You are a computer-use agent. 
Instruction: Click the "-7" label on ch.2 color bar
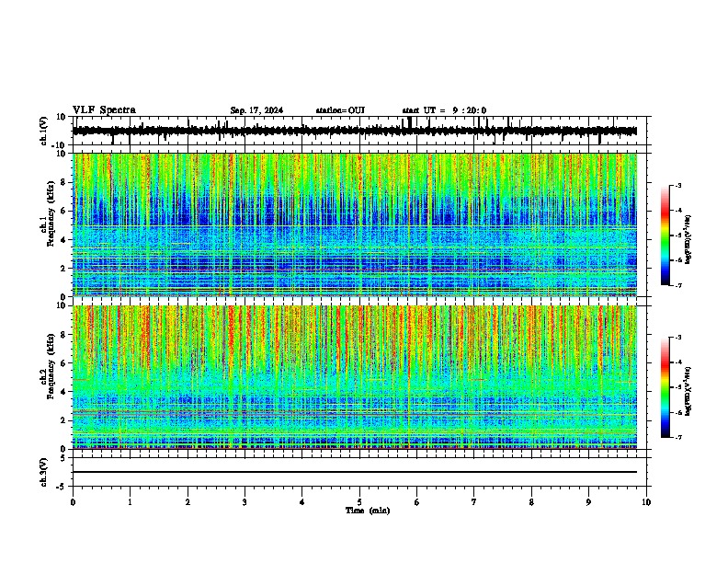pos(678,438)
